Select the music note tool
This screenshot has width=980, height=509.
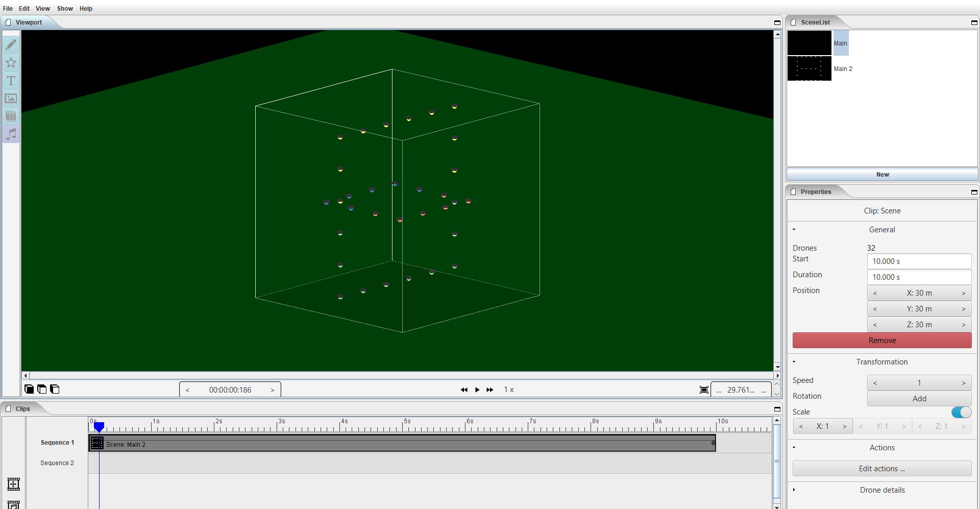click(x=11, y=134)
